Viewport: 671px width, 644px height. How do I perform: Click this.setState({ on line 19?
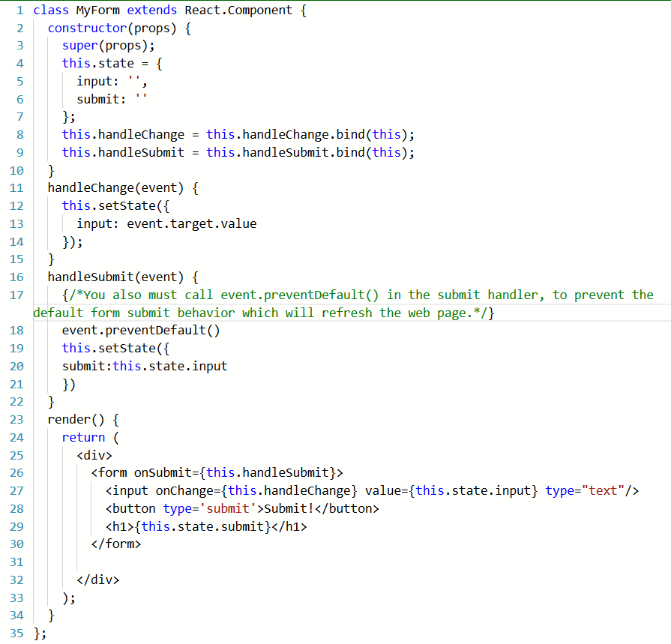pos(116,349)
